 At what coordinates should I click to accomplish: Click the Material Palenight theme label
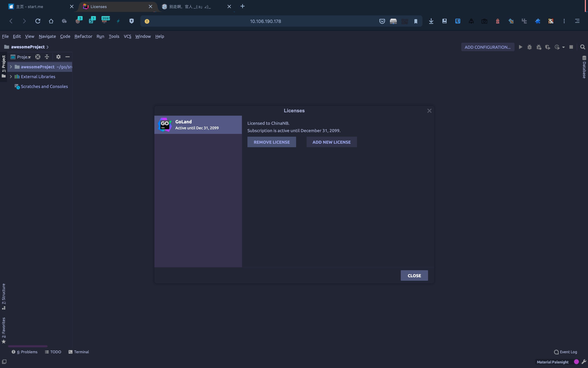[552, 362]
